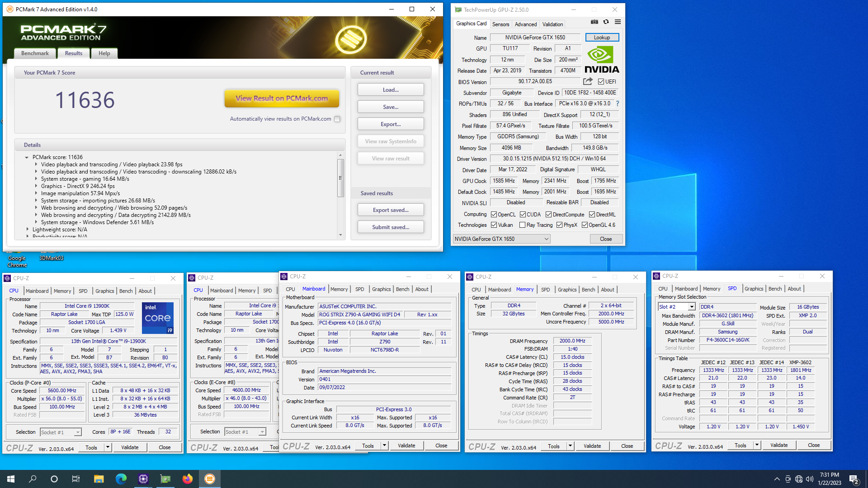Click Export... button in PCMark
Viewport: 868px width, 488px height.
391,124
